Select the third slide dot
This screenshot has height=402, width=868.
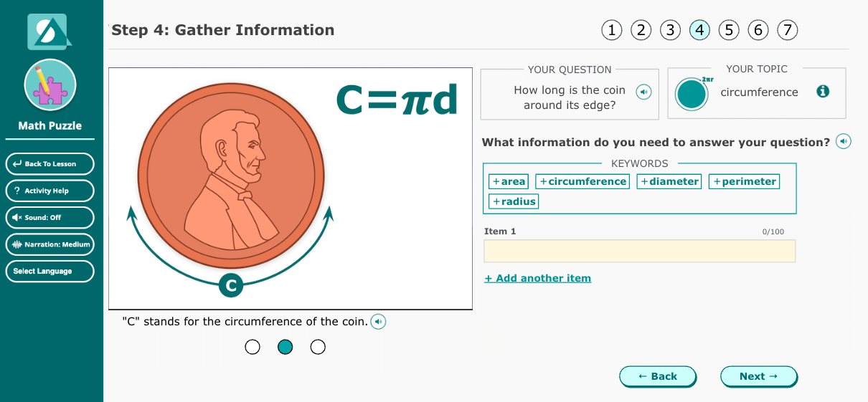[318, 348]
